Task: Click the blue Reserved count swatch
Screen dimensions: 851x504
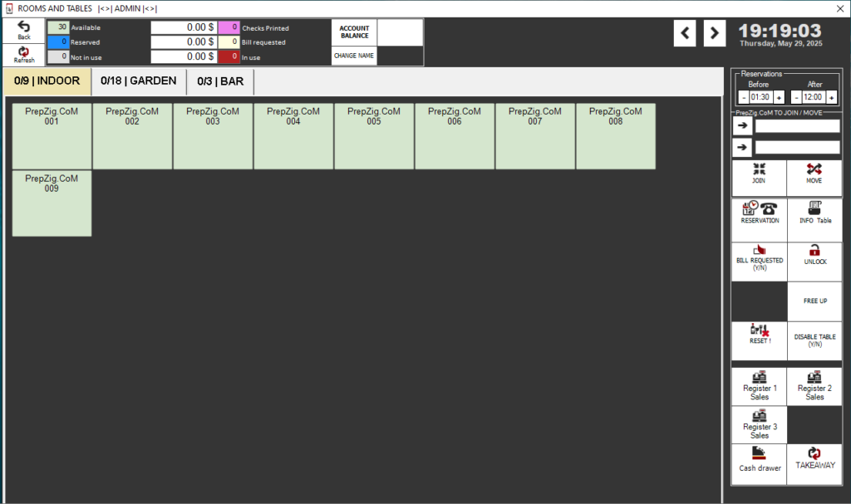Action: [58, 42]
